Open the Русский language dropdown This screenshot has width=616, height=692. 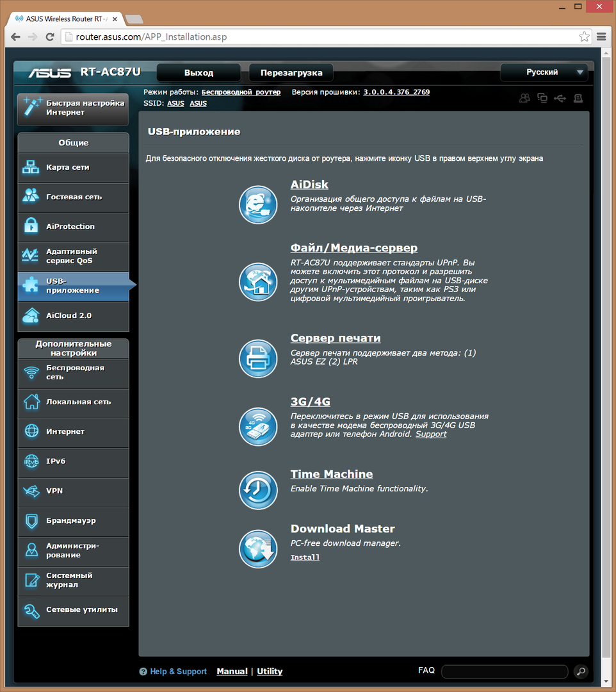click(544, 72)
